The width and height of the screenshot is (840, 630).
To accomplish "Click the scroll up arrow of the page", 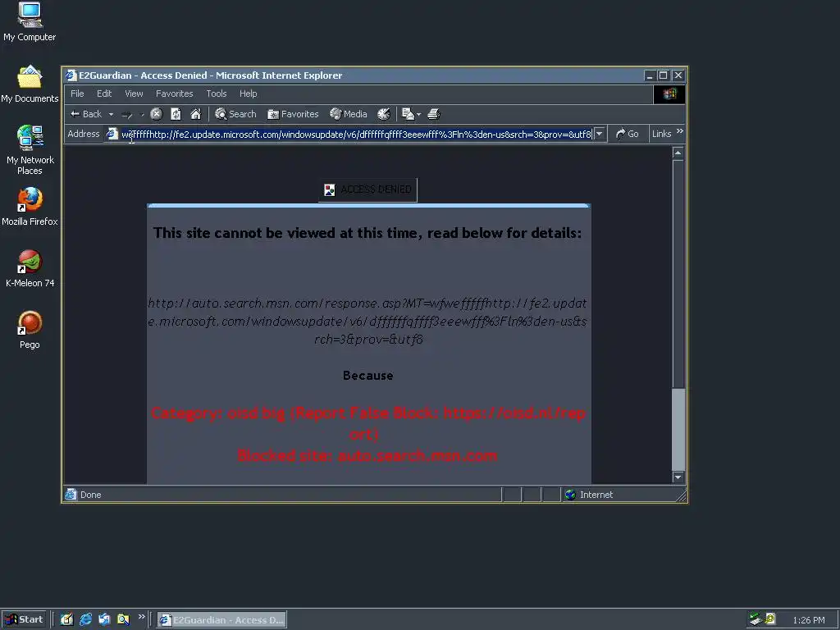I will coord(678,153).
